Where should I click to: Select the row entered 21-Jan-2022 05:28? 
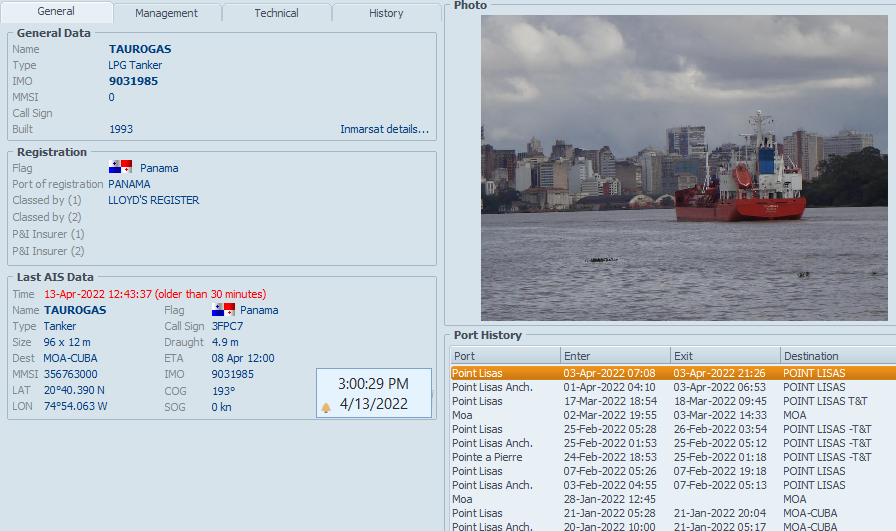pyautogui.click(x=673, y=513)
